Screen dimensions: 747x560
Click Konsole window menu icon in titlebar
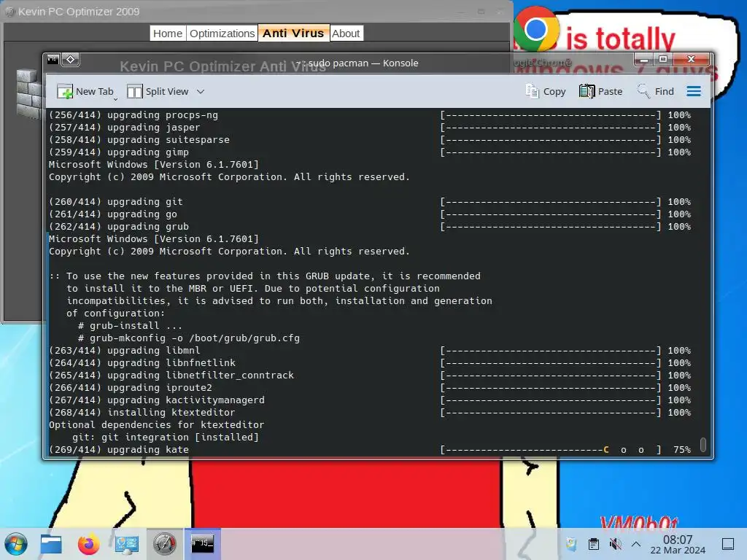pos(53,60)
